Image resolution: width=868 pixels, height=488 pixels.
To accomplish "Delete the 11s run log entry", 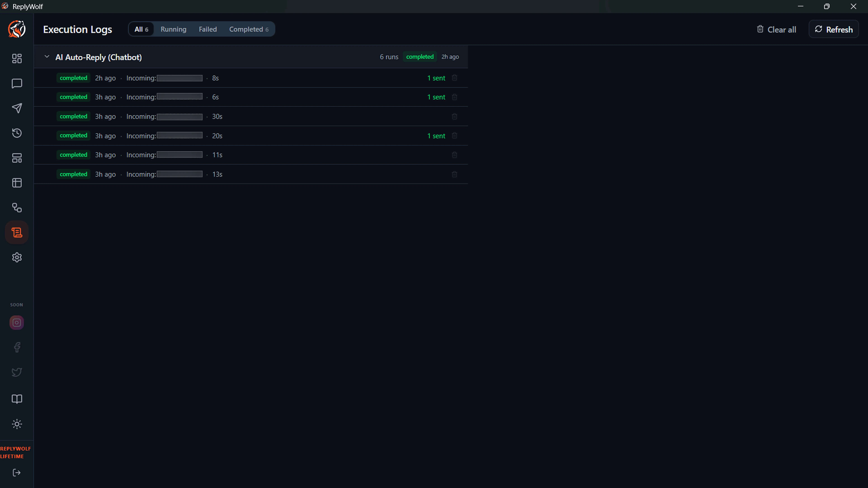I will [x=455, y=155].
